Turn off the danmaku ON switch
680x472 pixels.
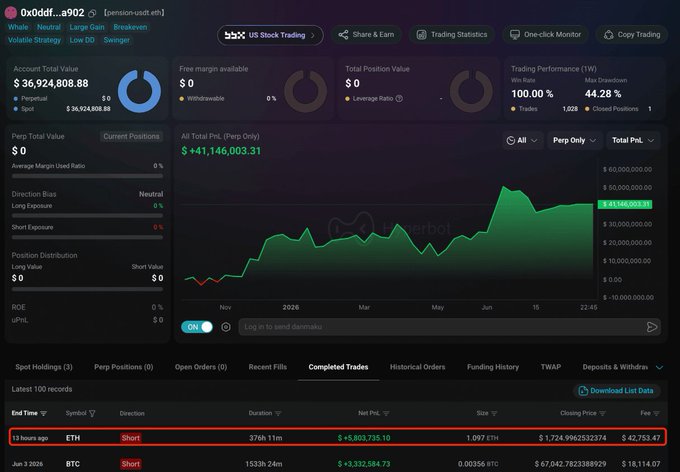(197, 327)
